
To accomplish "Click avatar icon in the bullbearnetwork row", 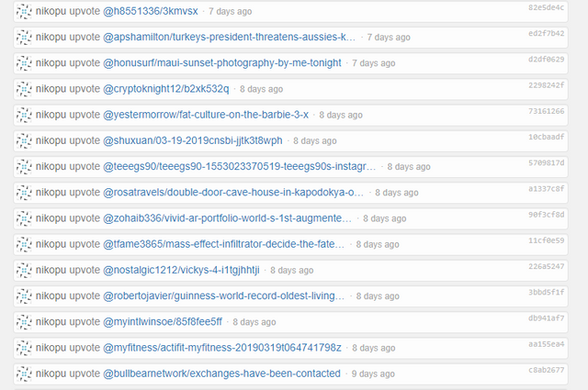I will coord(24,373).
